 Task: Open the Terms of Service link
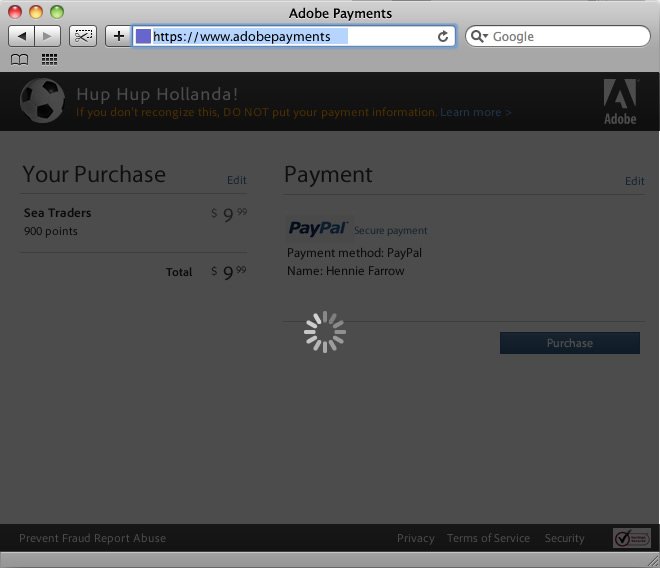point(488,538)
